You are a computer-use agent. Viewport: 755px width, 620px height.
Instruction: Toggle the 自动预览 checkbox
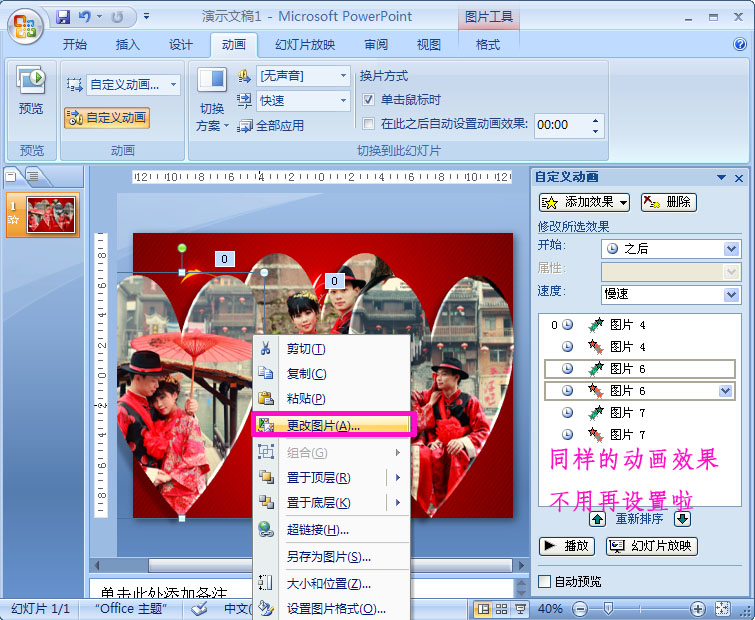(x=545, y=581)
